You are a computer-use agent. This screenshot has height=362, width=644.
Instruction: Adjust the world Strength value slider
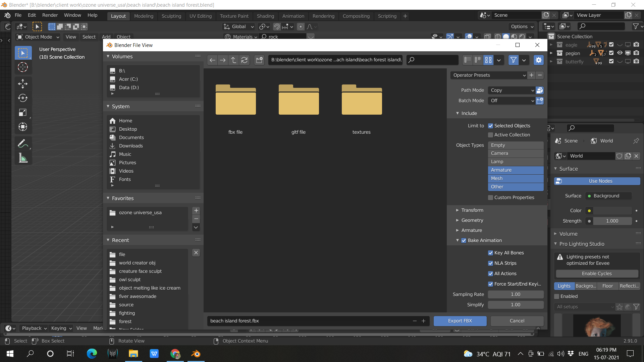[612, 221]
